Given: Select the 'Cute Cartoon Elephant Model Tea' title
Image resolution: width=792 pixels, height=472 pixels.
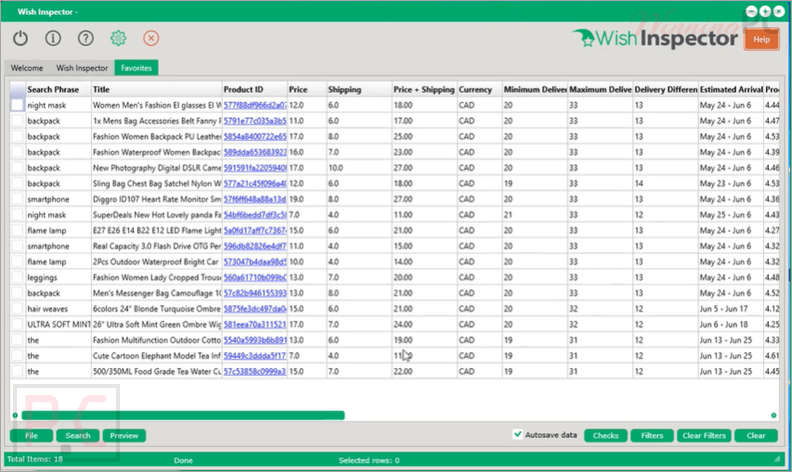Looking at the screenshot, I should (x=157, y=356).
